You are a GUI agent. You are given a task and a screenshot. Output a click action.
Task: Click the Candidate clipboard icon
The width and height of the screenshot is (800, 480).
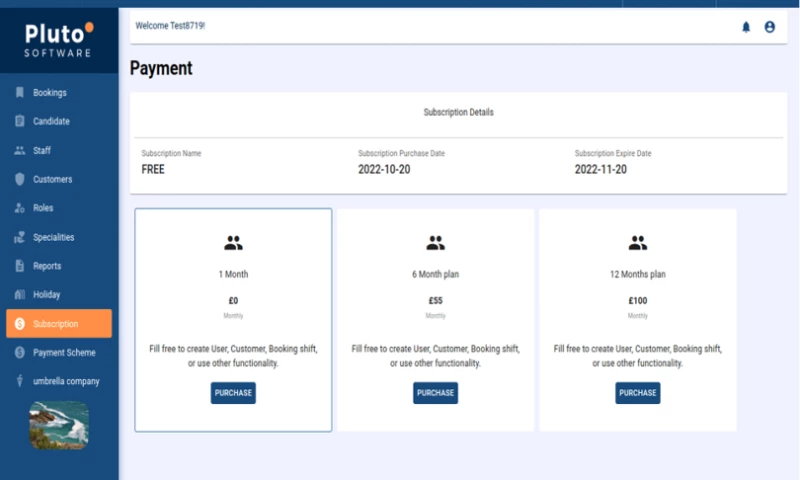19,121
